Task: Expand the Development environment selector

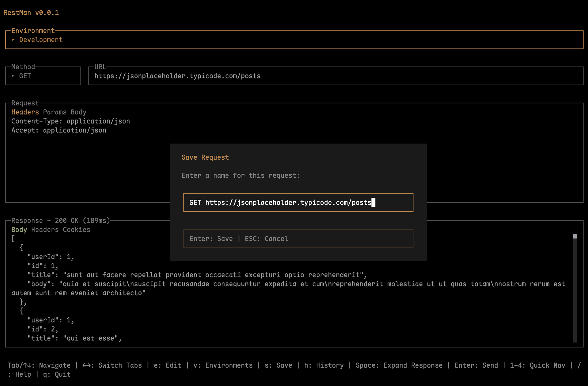Action: point(37,40)
